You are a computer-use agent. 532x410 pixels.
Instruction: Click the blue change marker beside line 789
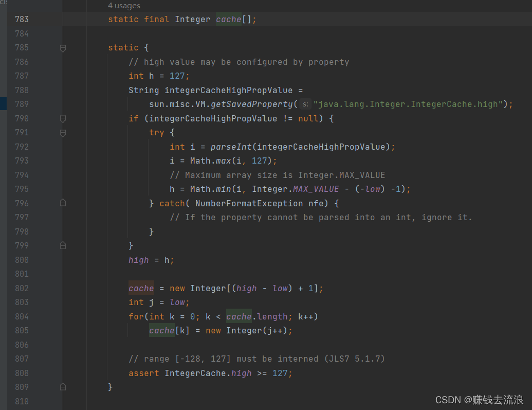coord(2,103)
